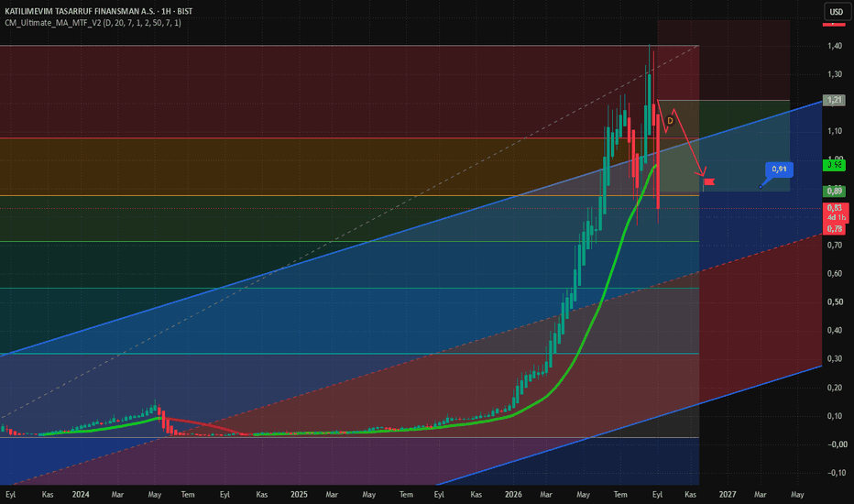This screenshot has width=854, height=504.
Task: Select the CM_Ultimate_MA_MTF_V2 indicator legend
Action: click(x=93, y=23)
